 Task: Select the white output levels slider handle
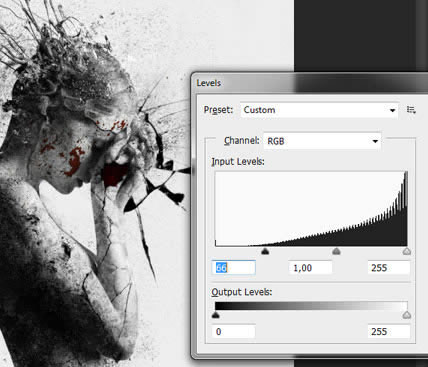point(406,315)
